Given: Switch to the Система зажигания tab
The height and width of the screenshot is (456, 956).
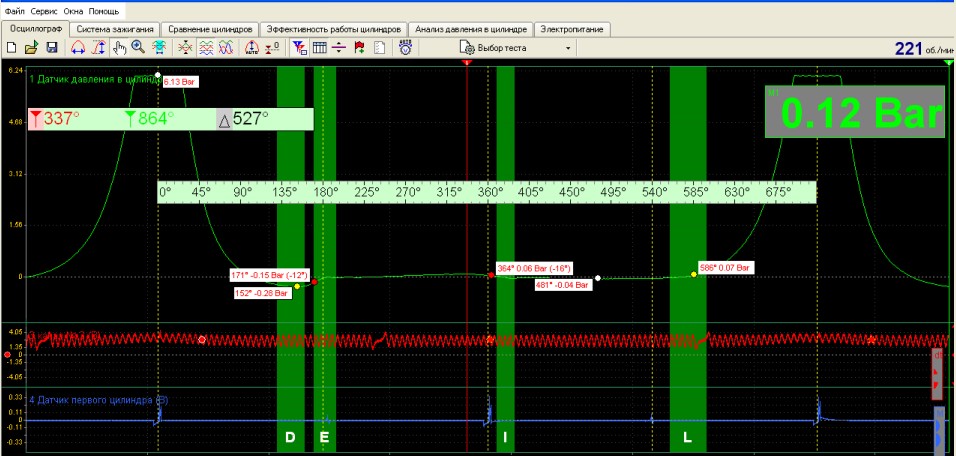Looking at the screenshot, I should coord(115,29).
